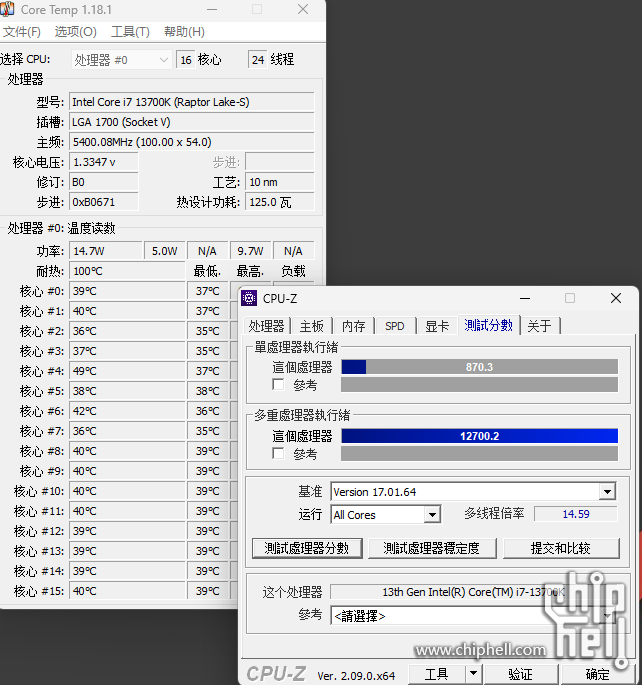
Task: Click the 步进 value 0xB0671
Action: point(104,202)
